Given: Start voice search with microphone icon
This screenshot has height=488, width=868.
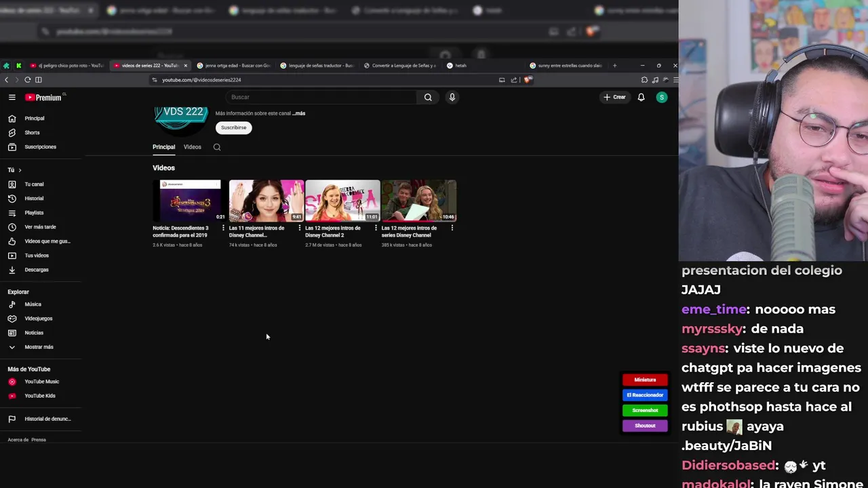Looking at the screenshot, I should coord(452,98).
